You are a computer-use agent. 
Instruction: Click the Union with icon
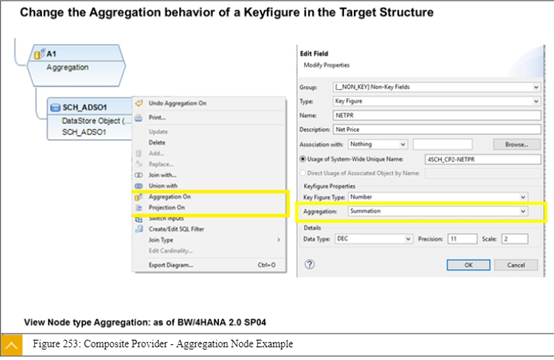point(139,186)
